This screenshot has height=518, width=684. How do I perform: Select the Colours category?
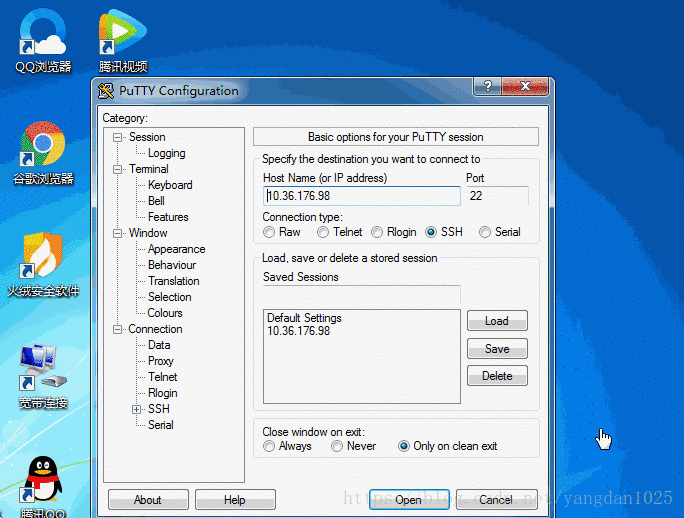point(165,313)
